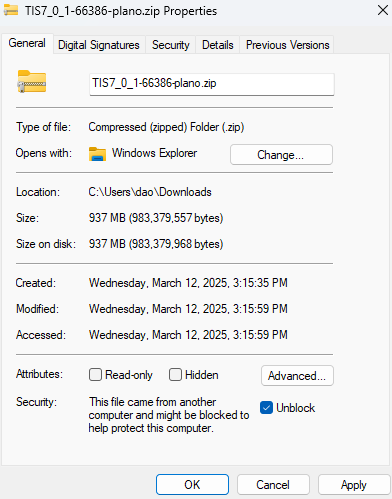The height and width of the screenshot is (499, 392).
Task: Click the Cancel button
Action: [x=273, y=485]
